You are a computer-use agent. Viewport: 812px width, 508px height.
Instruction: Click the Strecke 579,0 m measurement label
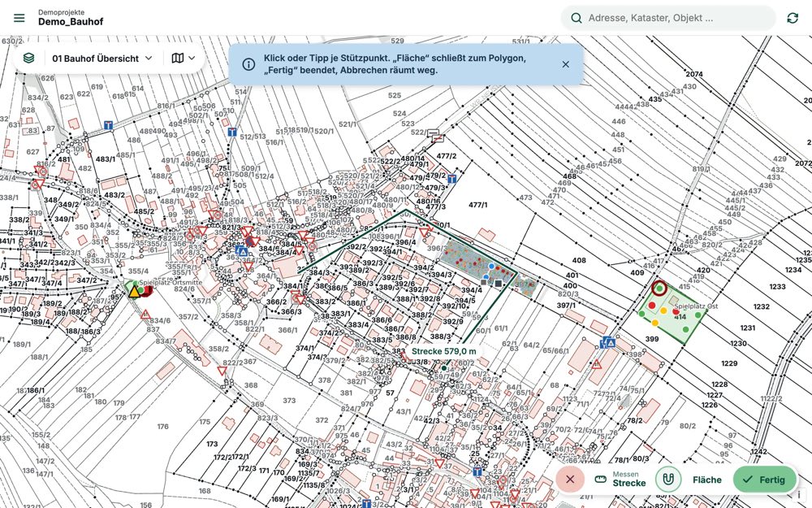pos(444,351)
